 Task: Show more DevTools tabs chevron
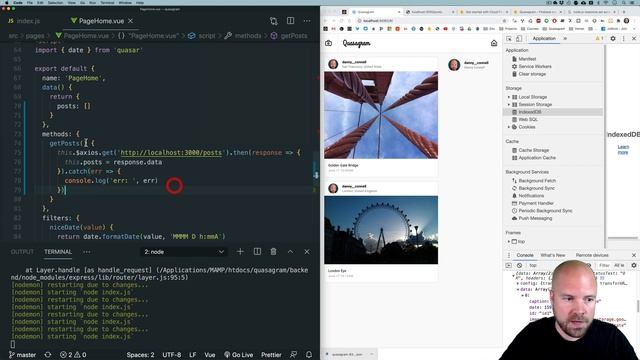pyautogui.click(x=565, y=38)
